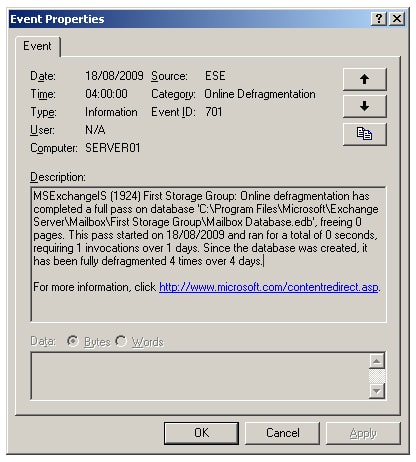Click the Apply button

[x=363, y=433]
